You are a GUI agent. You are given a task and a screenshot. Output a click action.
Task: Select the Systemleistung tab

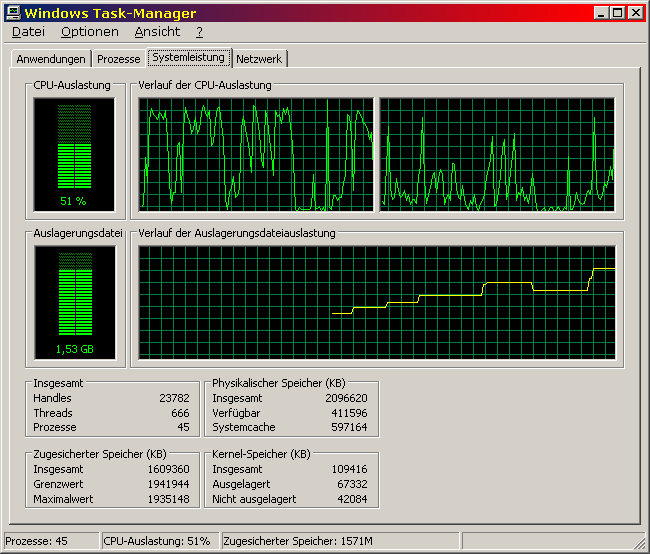pos(189,57)
